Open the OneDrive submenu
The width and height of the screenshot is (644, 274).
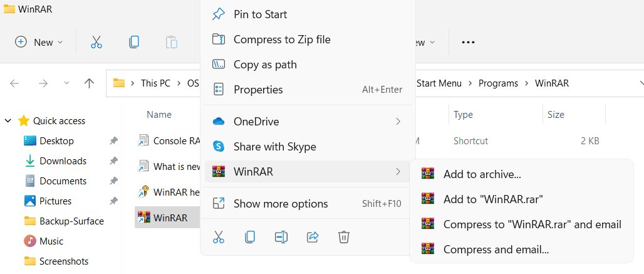point(308,122)
